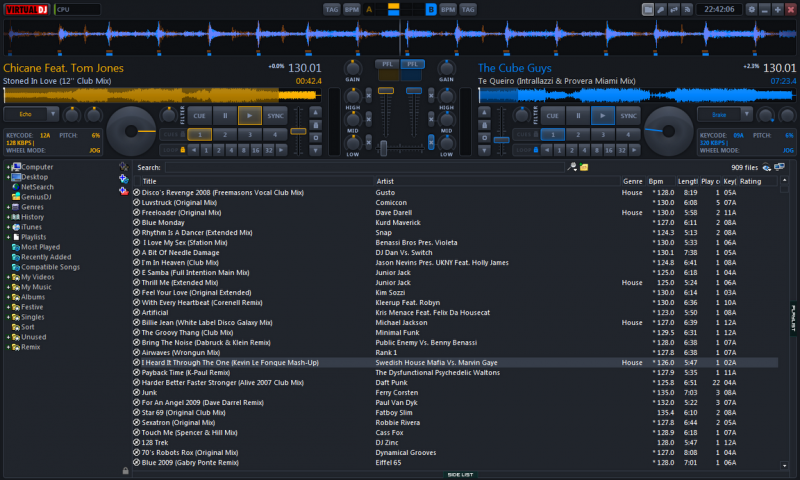Add filter folder red icon

point(123,191)
